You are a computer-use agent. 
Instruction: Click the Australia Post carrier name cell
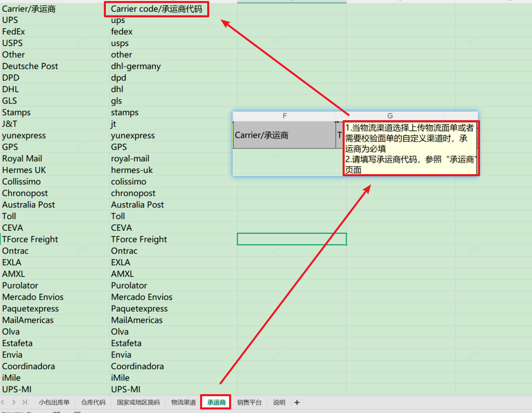point(54,205)
